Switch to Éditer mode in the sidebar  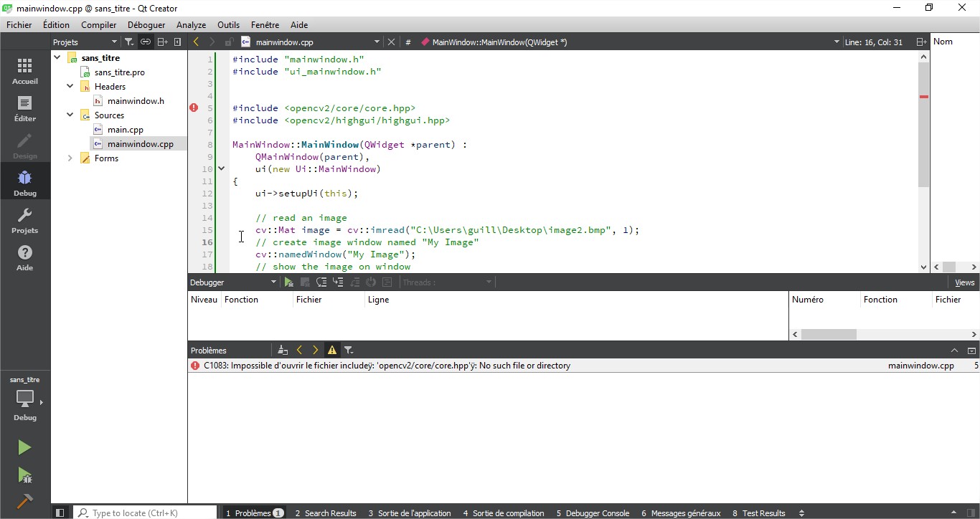tap(24, 110)
